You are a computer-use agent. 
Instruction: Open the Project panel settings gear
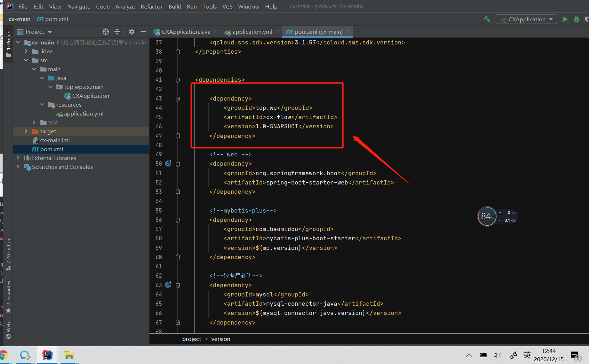click(132, 32)
